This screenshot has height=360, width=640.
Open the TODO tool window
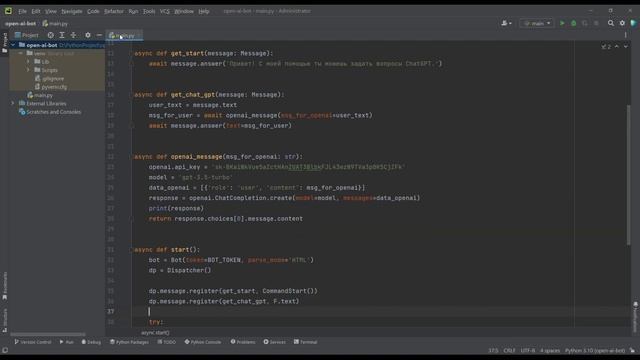(x=167, y=342)
